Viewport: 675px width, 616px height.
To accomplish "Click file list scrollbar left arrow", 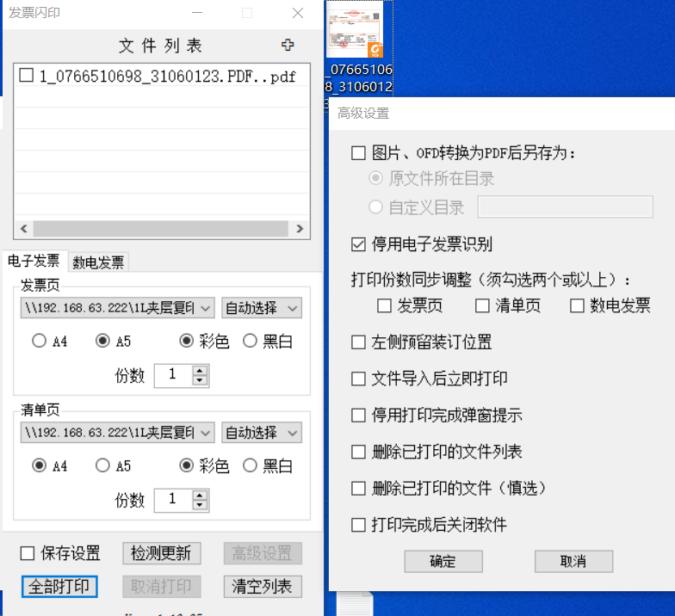I will pos(24,229).
